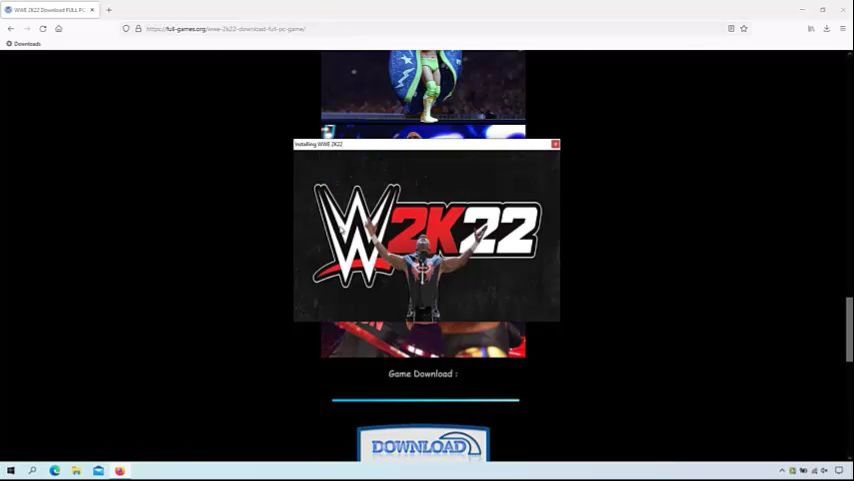Open Windows taskbar search
Viewport: 854px width, 481px height.
click(32, 471)
